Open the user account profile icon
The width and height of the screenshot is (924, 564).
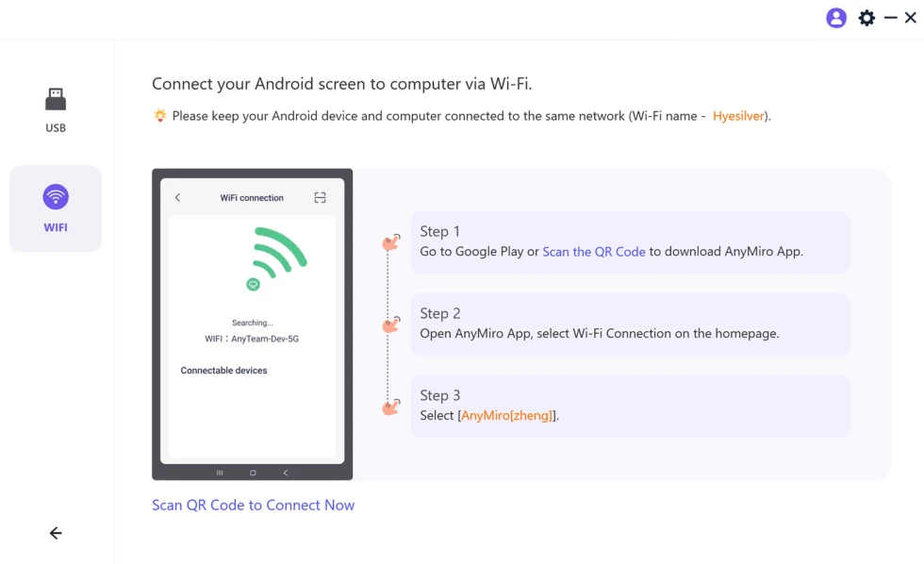(835, 18)
